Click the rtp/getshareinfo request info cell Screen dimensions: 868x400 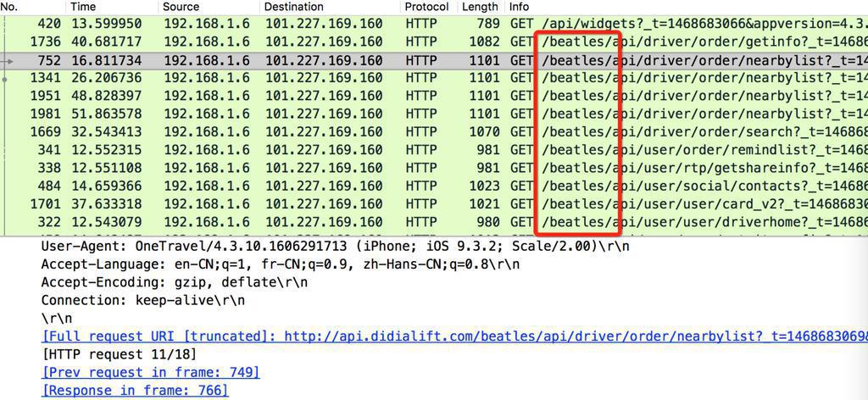point(688,168)
